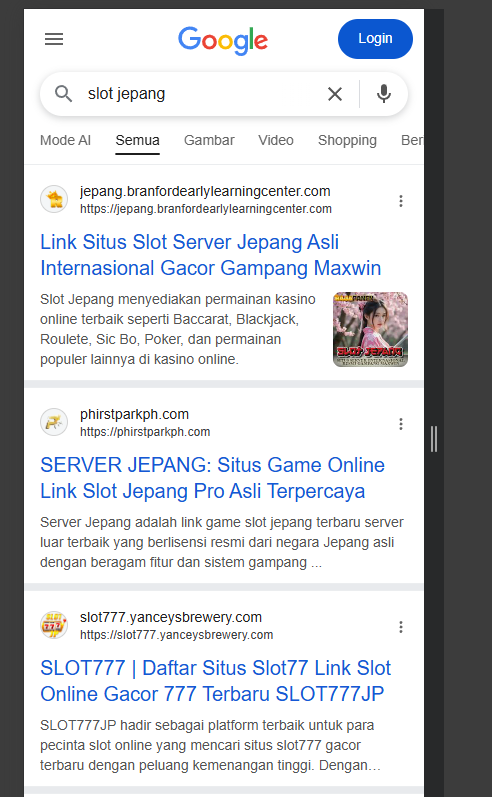Switch to the Mode AI tab
The width and height of the screenshot is (492, 797).
click(65, 140)
